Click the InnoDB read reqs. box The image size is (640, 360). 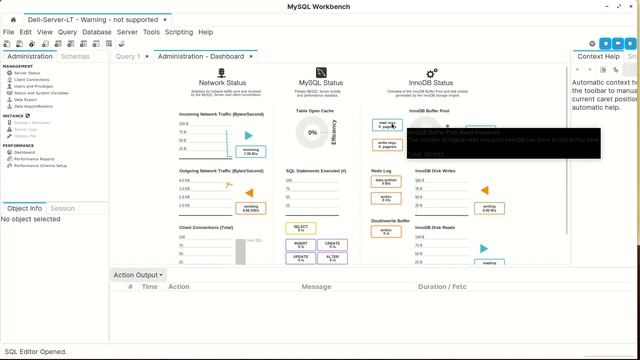click(387, 125)
